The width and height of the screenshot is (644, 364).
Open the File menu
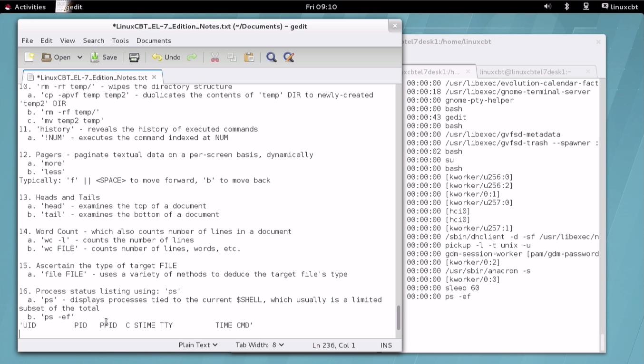27,40
